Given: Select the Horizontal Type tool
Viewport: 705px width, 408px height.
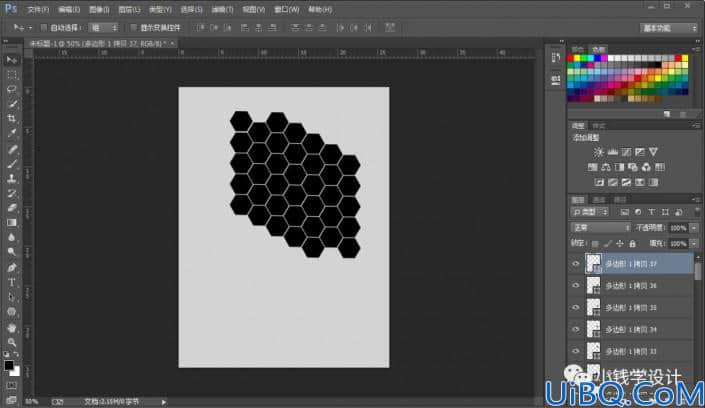Looking at the screenshot, I should 12,282.
